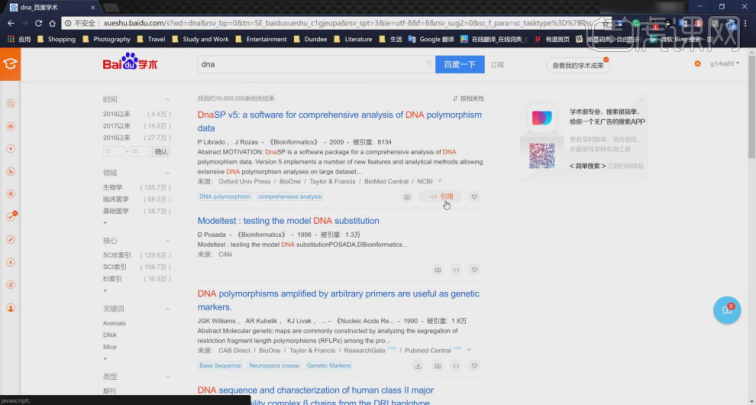Click browser home icon

click(x=52, y=23)
